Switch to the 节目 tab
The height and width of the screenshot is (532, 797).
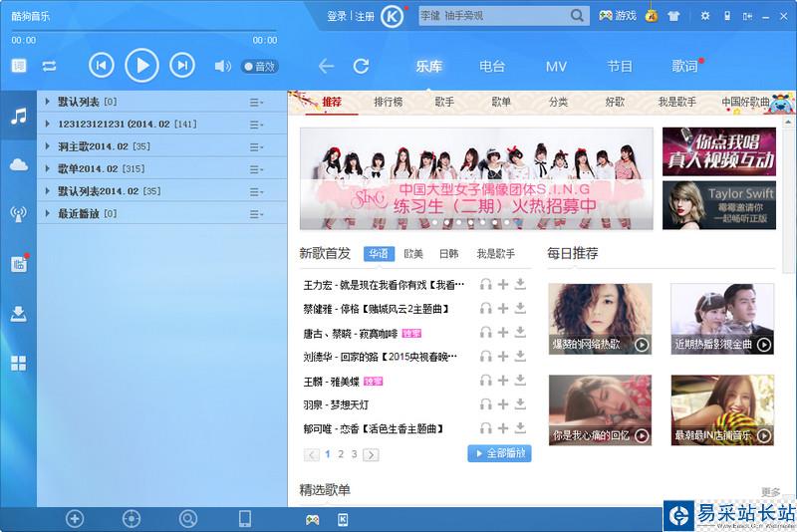tap(620, 66)
